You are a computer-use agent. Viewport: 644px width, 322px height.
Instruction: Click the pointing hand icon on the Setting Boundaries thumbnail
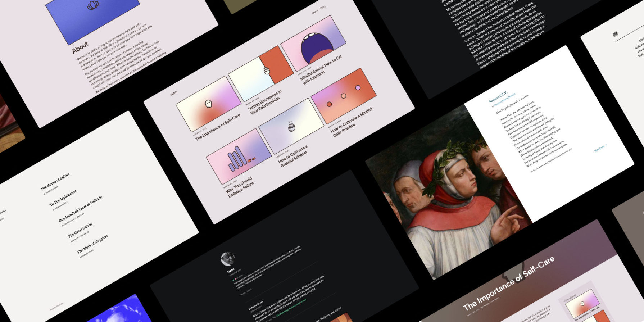click(x=267, y=70)
